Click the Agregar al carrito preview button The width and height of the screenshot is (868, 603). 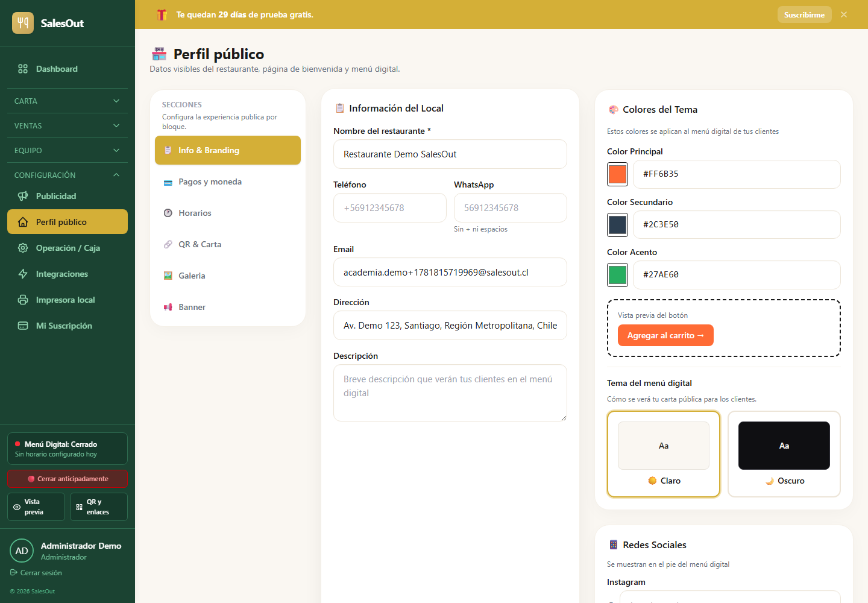(x=665, y=335)
